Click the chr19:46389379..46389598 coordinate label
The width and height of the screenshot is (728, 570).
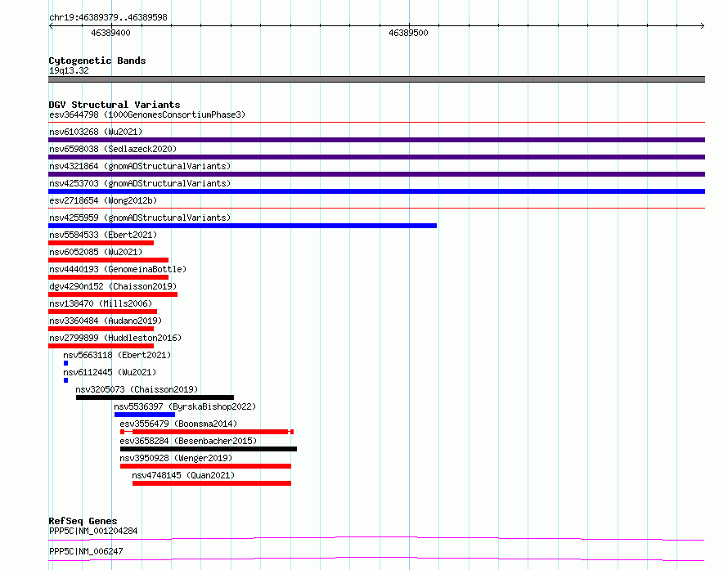(108, 18)
